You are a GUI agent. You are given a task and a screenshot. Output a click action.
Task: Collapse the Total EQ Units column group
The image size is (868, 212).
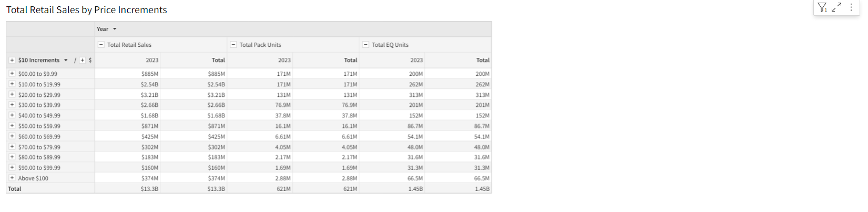click(366, 45)
